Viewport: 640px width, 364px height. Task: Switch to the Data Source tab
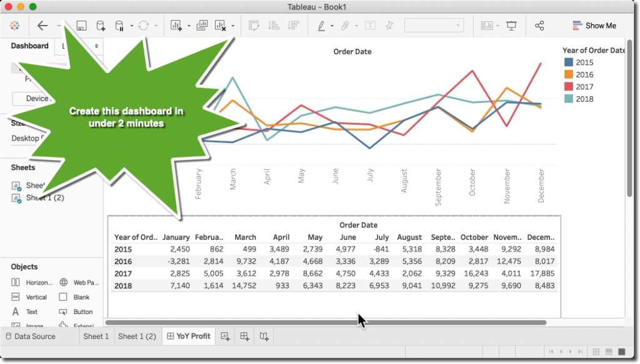point(31,337)
